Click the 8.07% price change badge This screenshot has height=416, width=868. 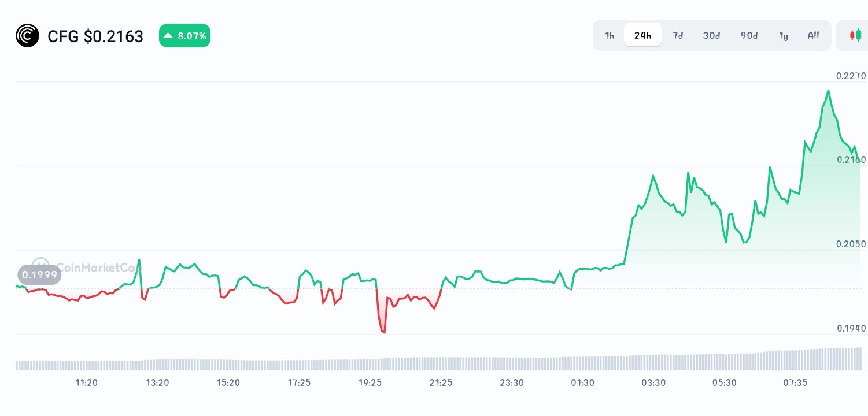[184, 36]
